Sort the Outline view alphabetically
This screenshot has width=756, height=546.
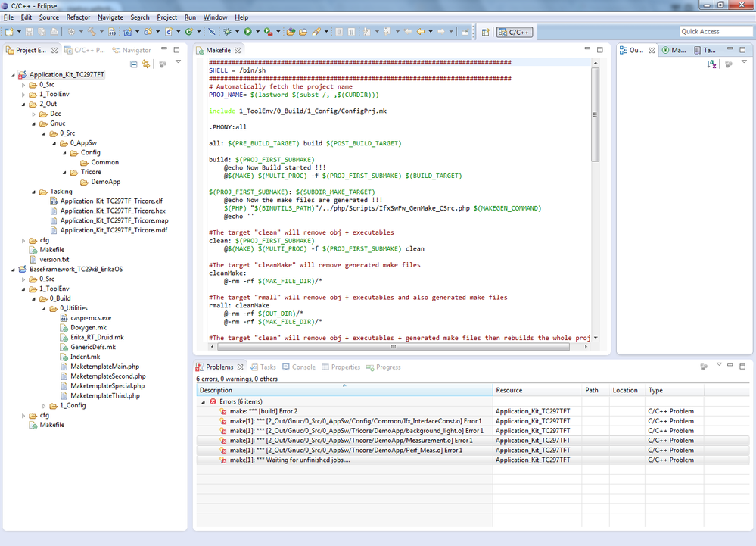[711, 64]
